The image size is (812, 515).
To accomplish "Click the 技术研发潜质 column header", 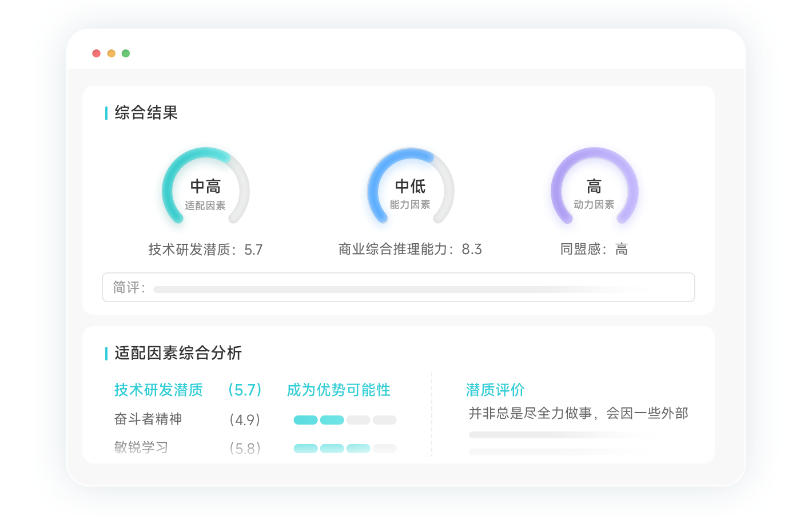I will point(158,390).
